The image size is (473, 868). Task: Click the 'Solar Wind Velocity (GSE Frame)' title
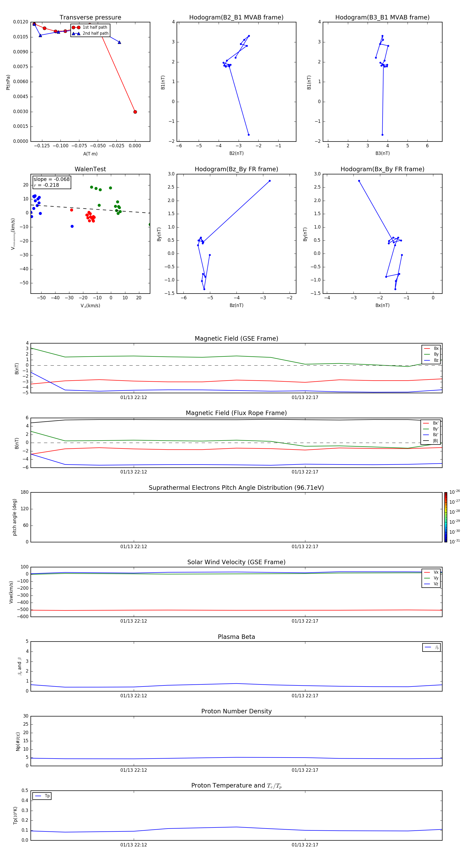[236, 562]
